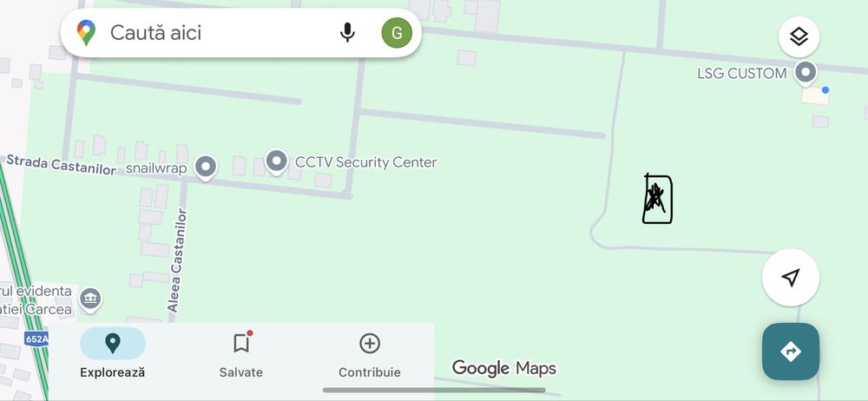Tap the Google Maps watermark
The image size is (868, 401).
coord(503,368)
